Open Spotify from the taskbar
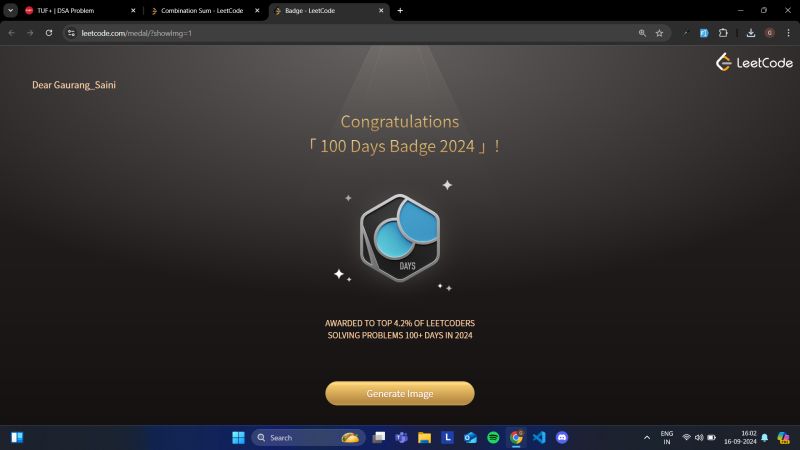 [x=493, y=437]
